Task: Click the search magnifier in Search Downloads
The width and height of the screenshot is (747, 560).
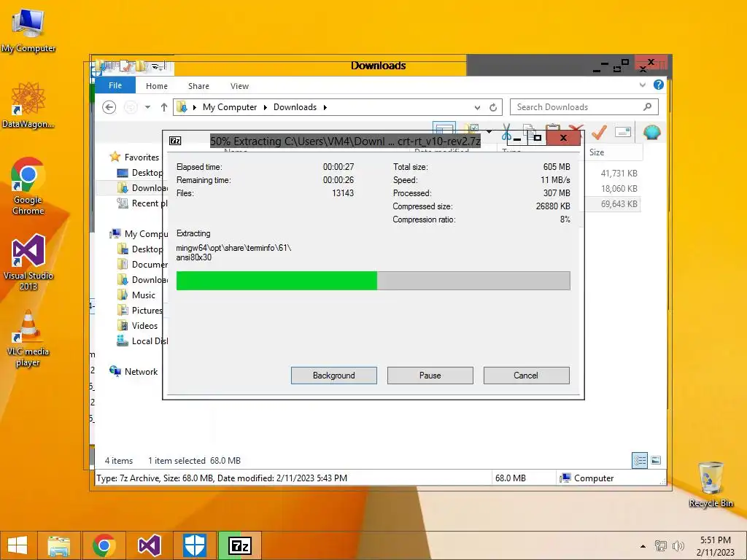Action: (x=647, y=106)
